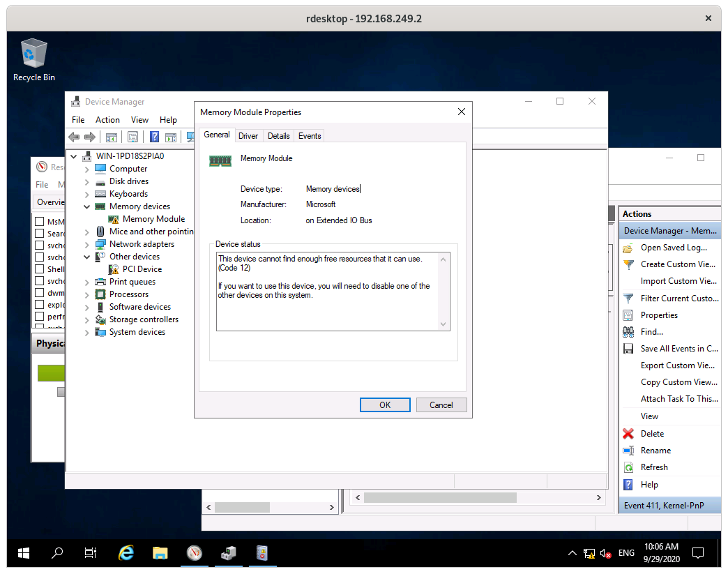Open Help via the blue question mark toolbar icon
This screenshot has height=574, width=728.
click(x=154, y=137)
